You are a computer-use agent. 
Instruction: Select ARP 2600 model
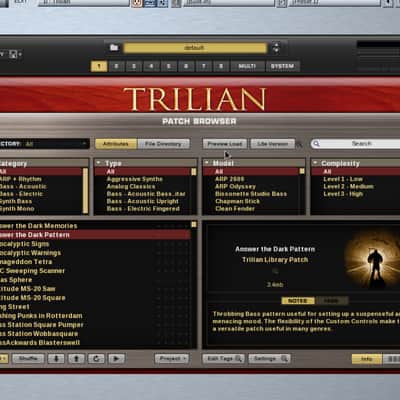[230, 179]
